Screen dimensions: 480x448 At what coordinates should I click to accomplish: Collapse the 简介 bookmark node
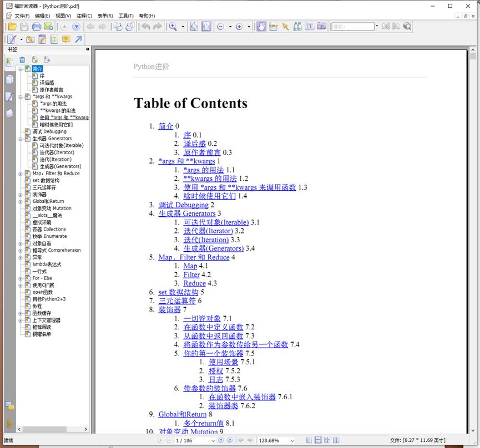[x=21, y=69]
